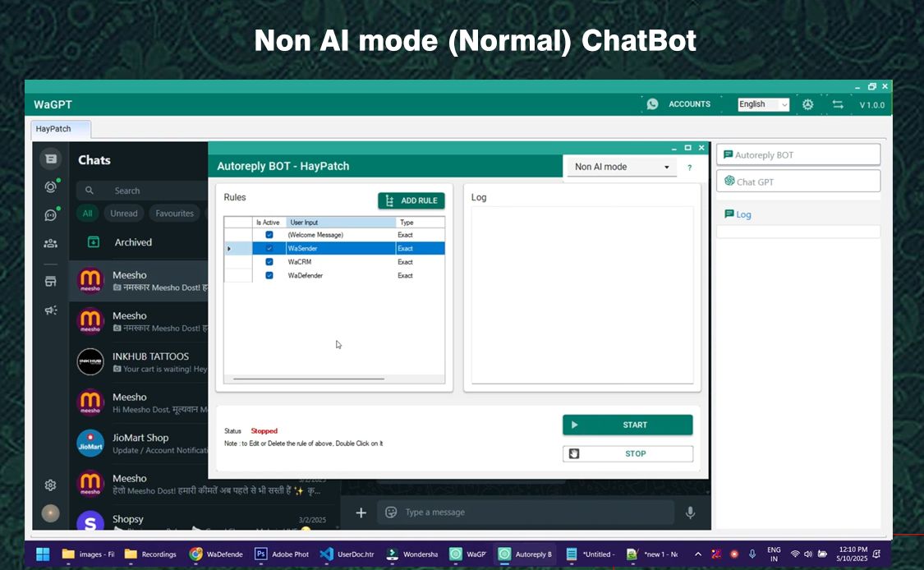Click the plus attach icon in message bar

[361, 513]
